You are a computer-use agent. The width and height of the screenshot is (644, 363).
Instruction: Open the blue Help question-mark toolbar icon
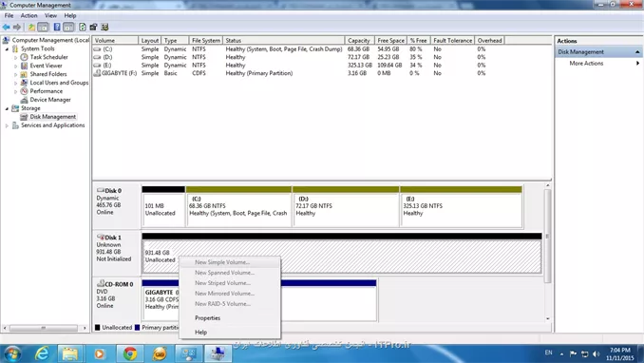point(57,28)
